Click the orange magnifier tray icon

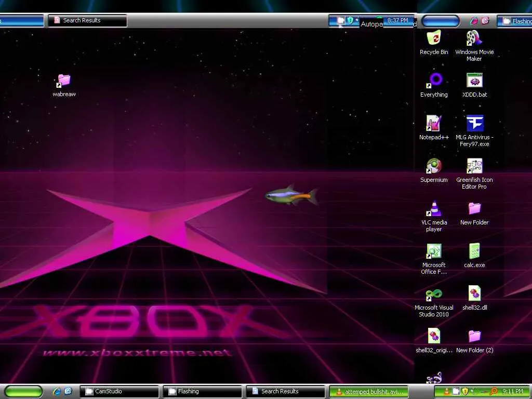tap(494, 392)
